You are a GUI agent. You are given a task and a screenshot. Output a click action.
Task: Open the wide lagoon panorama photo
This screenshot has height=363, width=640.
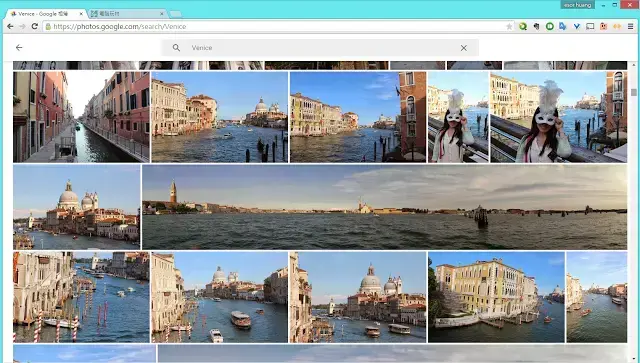click(x=384, y=207)
